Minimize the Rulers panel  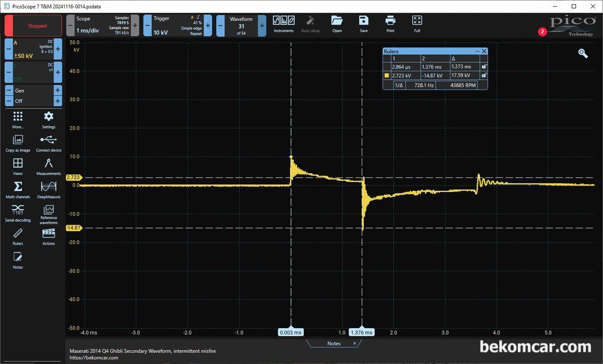click(477, 51)
